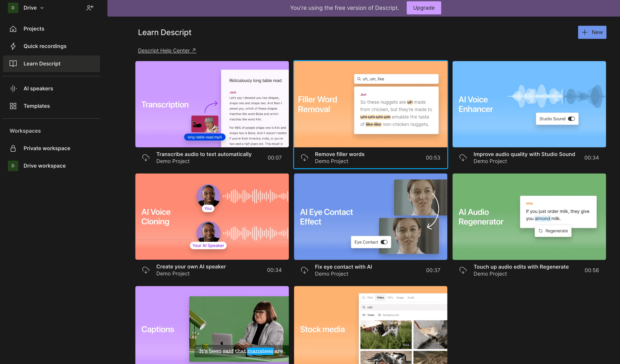Click 'Transcribe audio to text automatically' title
Screen dimensions: 620x364
click(204, 154)
